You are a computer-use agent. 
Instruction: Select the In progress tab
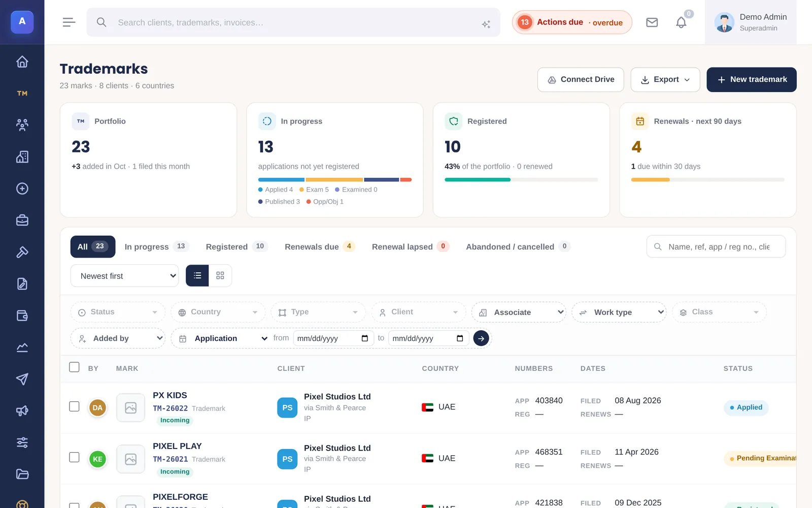[157, 246]
